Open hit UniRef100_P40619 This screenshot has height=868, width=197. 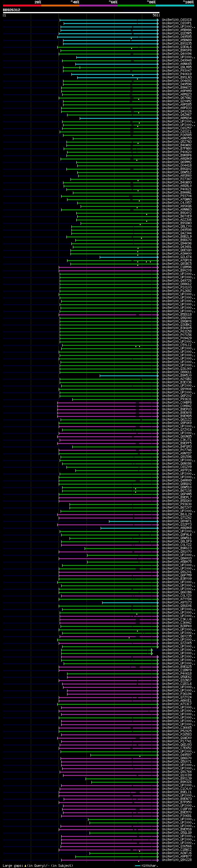pyautogui.click(x=177, y=74)
